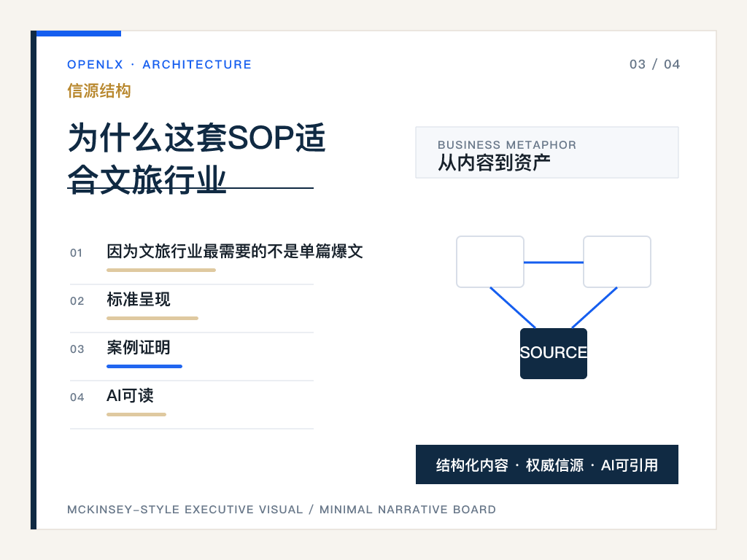Select list item '标准呈现'
The image size is (747, 560).
coord(138,300)
